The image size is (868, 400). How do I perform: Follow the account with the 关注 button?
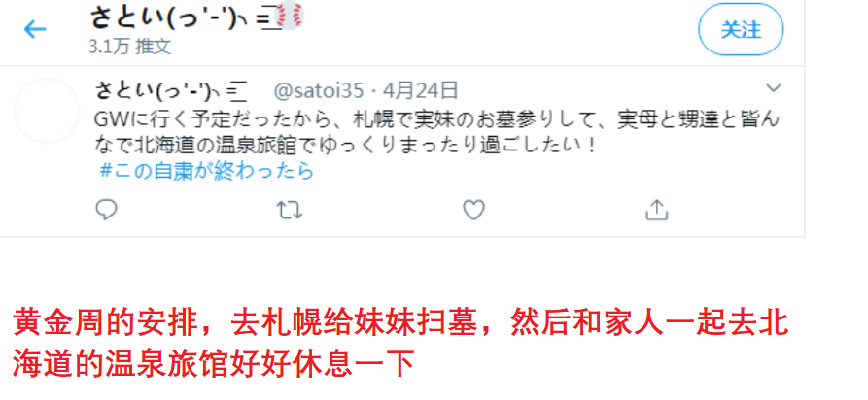tap(741, 29)
